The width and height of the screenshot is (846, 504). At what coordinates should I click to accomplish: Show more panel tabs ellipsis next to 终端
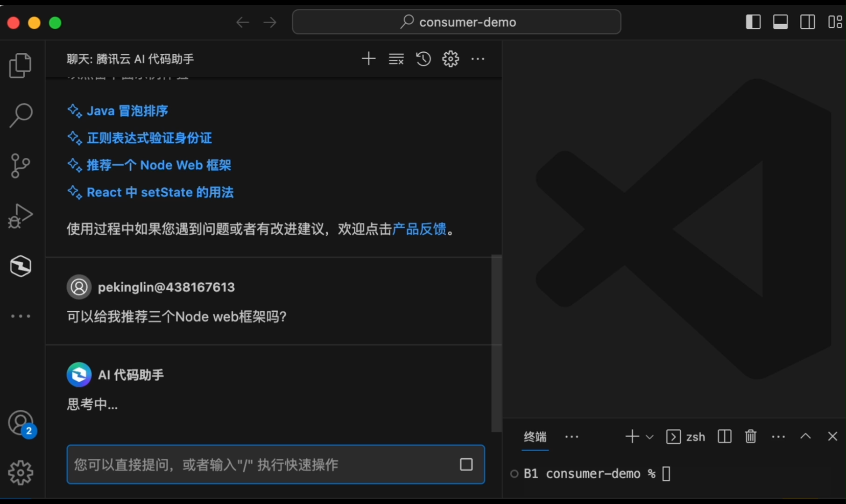(572, 437)
